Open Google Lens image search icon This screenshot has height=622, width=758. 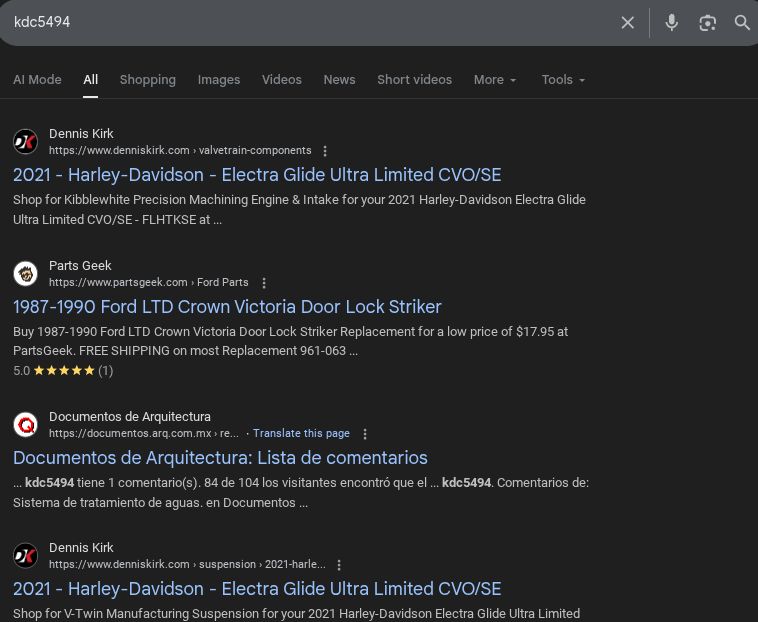click(707, 22)
